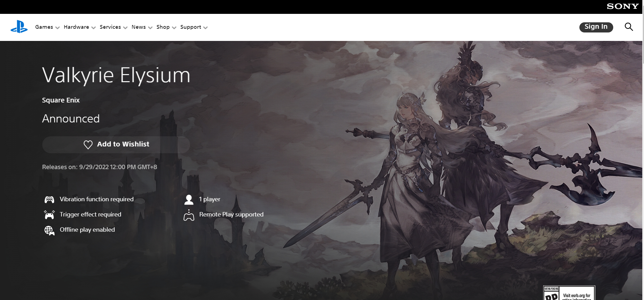Image resolution: width=644 pixels, height=300 pixels.
Task: Click the Sign In button
Action: click(x=596, y=27)
